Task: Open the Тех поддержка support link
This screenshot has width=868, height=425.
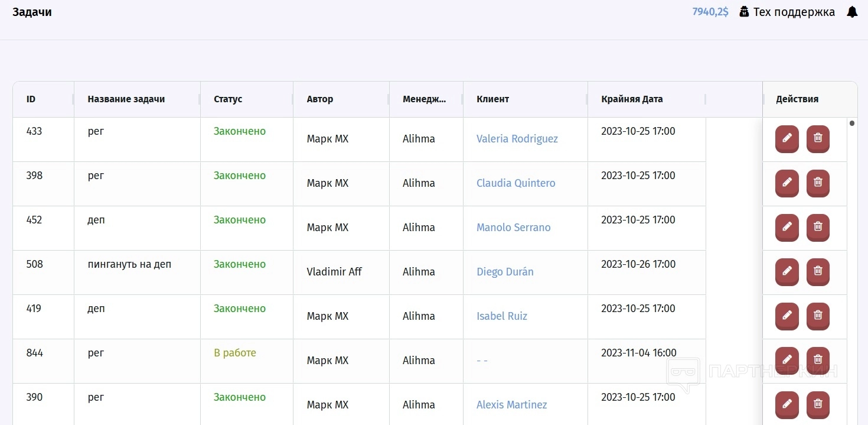Action: (787, 12)
